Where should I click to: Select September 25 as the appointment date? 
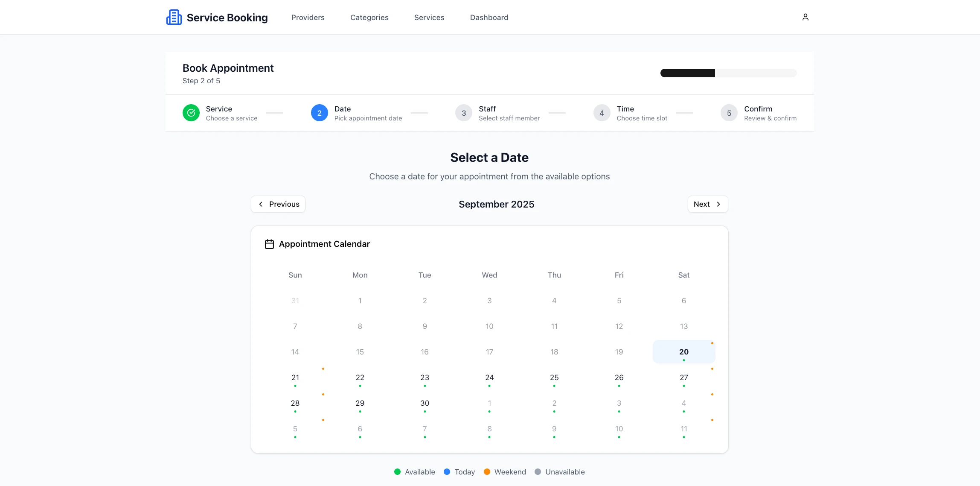click(x=554, y=378)
